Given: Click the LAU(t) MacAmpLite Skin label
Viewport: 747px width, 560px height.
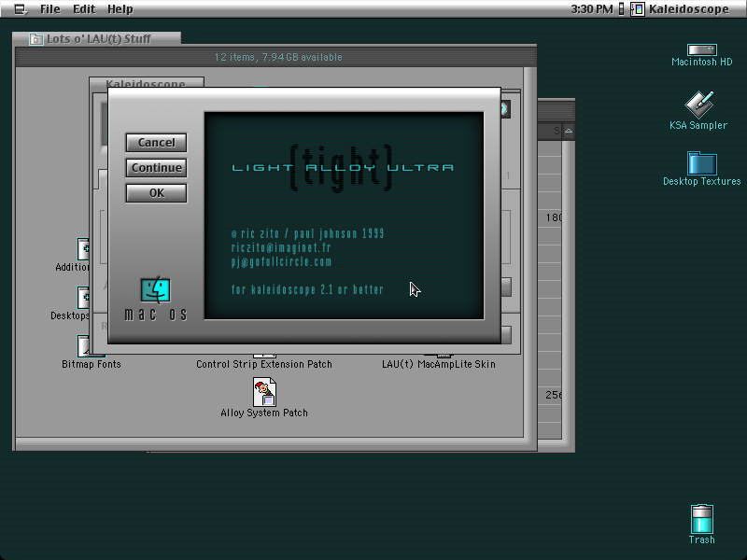Looking at the screenshot, I should pos(439,364).
